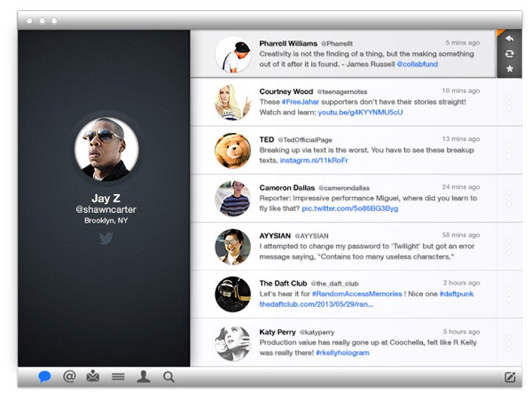
Task: Open the profile person icon
Action: point(143,376)
